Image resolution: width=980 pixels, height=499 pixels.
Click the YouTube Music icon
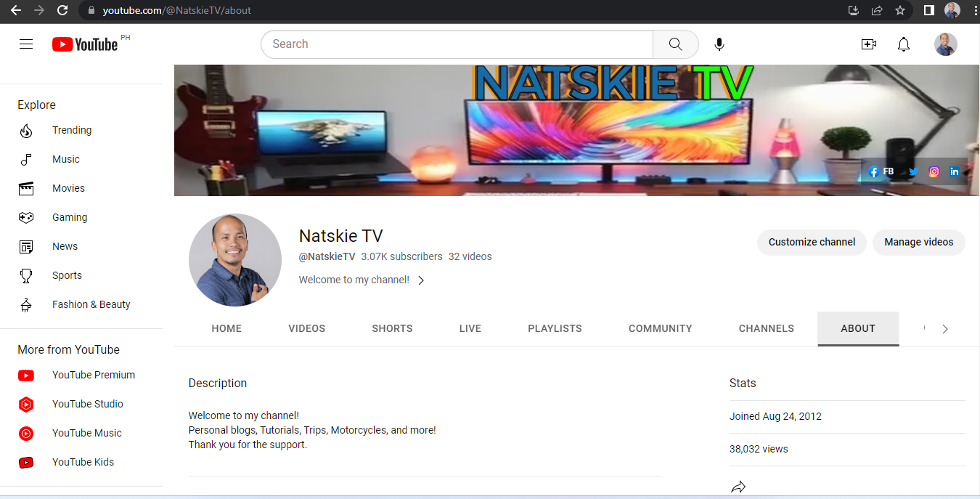point(26,434)
